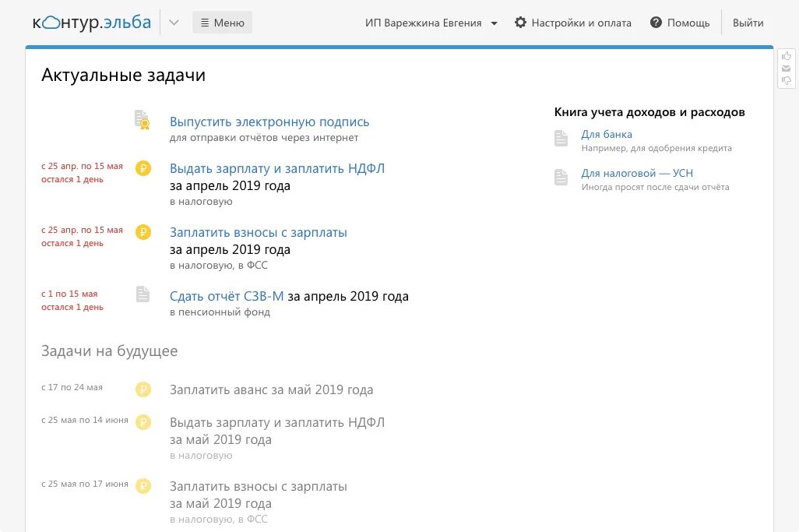Viewport: 799px width, 532px height.
Task: Click document icon next to СЗВ-М report
Action: point(143,294)
